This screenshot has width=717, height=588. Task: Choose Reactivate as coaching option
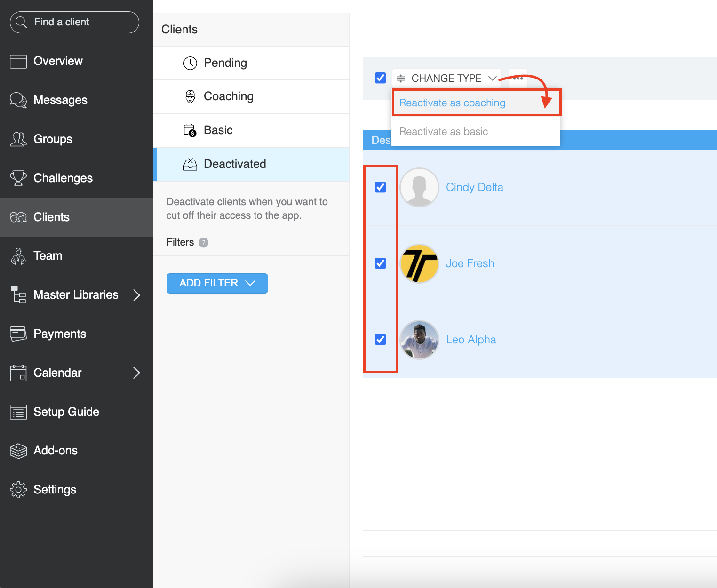[452, 103]
